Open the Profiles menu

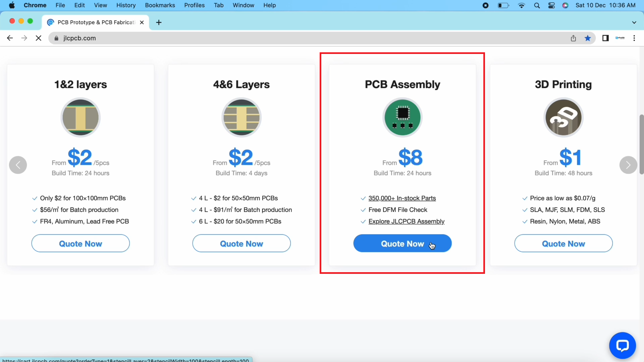point(194,5)
